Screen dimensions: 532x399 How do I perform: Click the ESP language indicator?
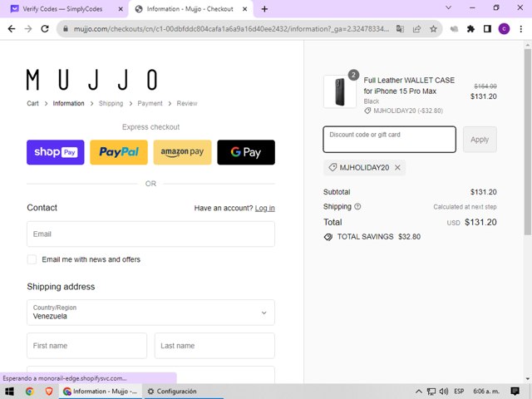pyautogui.click(x=459, y=392)
